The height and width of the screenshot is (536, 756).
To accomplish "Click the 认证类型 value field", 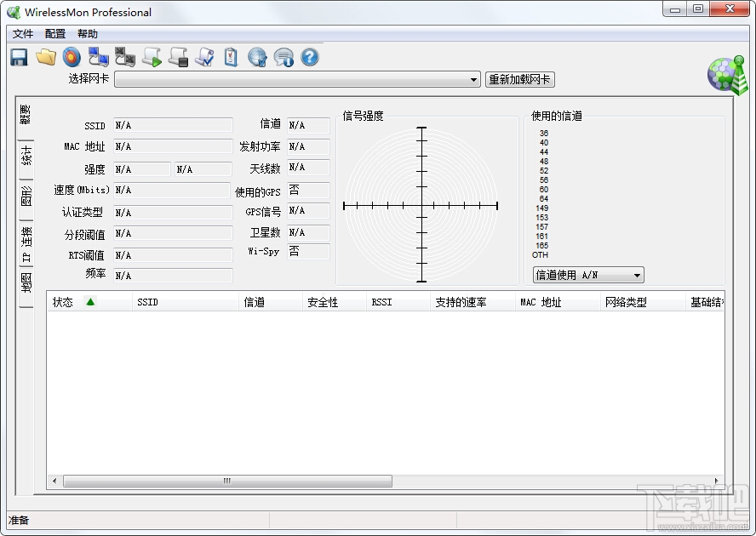I will [173, 213].
